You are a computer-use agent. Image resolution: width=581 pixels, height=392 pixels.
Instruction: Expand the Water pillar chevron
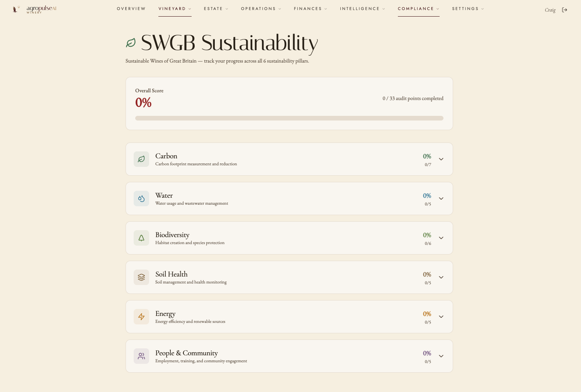click(x=441, y=199)
